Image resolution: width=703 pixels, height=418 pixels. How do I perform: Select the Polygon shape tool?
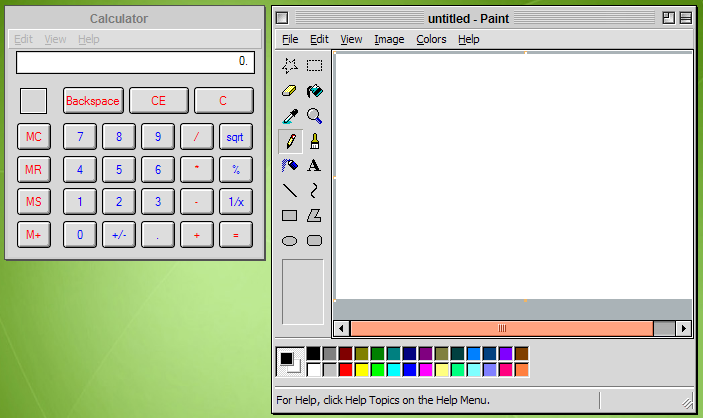(x=314, y=216)
